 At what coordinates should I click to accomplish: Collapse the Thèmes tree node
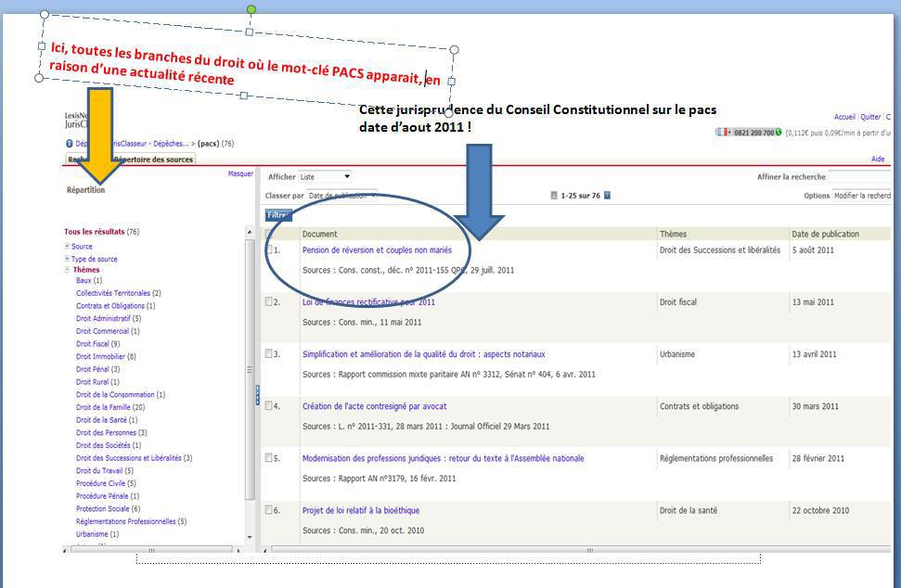[x=67, y=270]
